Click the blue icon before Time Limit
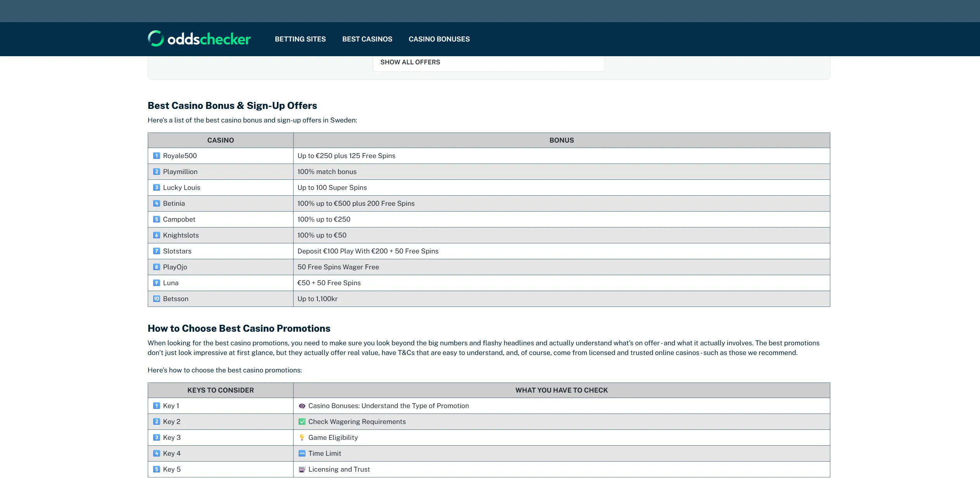 tap(302, 453)
